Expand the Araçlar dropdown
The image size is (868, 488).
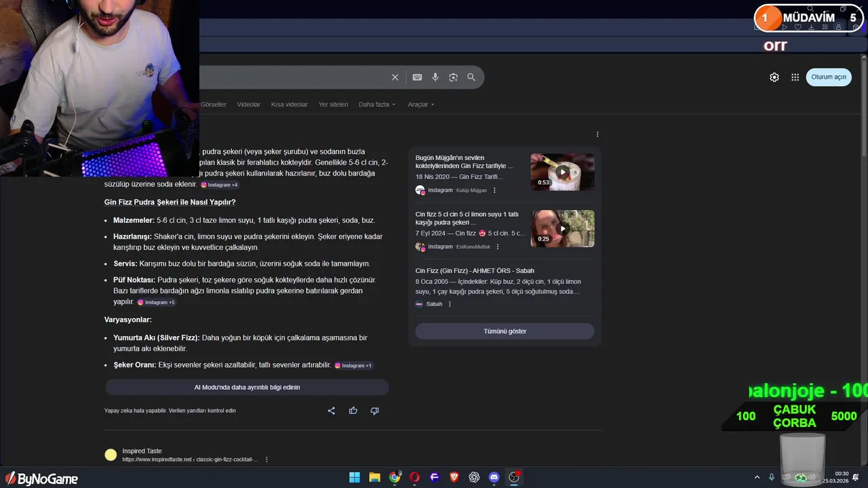click(x=421, y=104)
